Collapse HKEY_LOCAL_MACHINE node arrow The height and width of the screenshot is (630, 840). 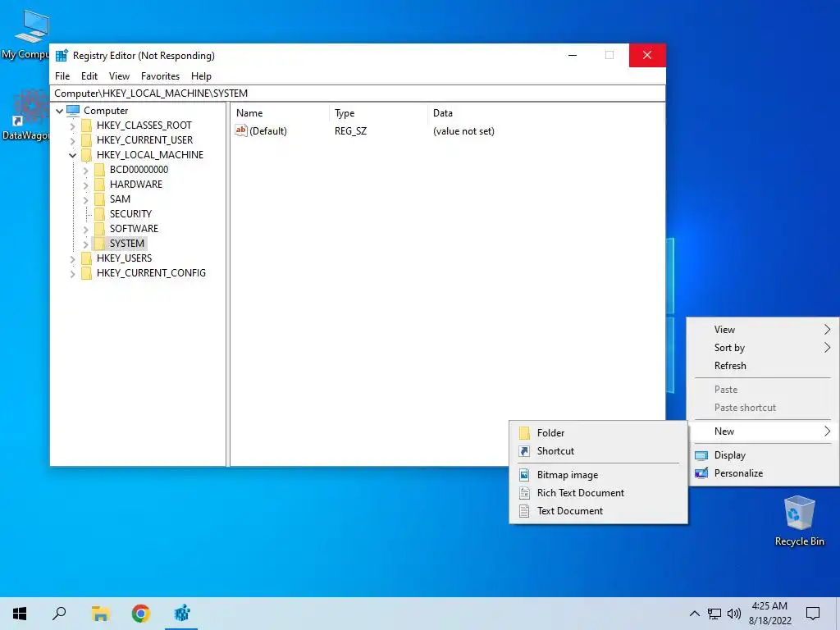coord(72,155)
